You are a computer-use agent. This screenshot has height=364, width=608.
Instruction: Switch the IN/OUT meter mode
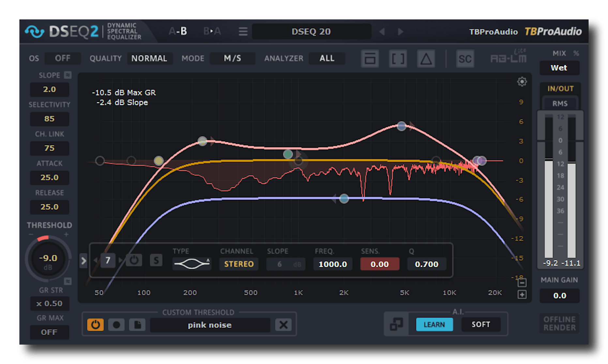[x=560, y=89]
